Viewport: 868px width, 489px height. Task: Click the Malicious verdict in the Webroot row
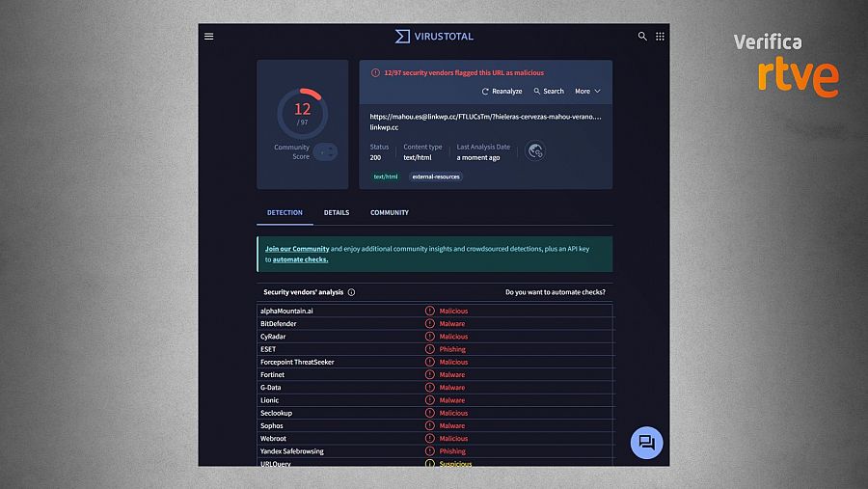pyautogui.click(x=453, y=439)
